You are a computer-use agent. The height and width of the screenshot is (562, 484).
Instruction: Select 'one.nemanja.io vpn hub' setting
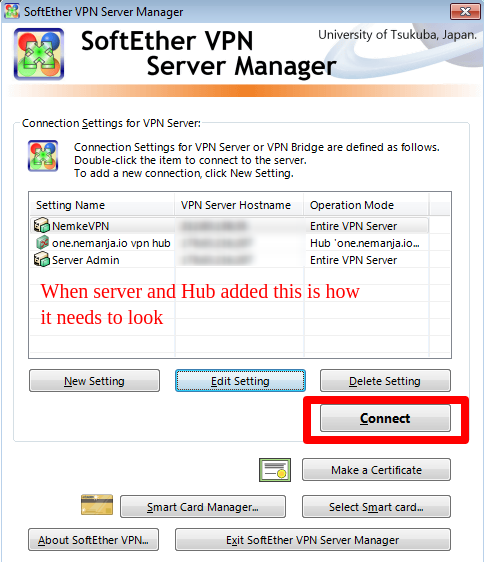[229, 243]
